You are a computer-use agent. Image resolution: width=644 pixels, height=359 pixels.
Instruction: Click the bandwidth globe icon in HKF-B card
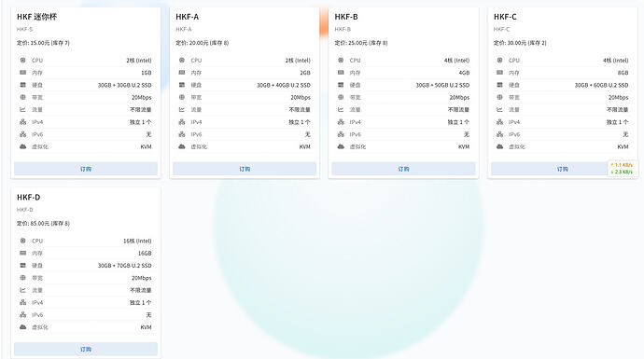pos(341,97)
